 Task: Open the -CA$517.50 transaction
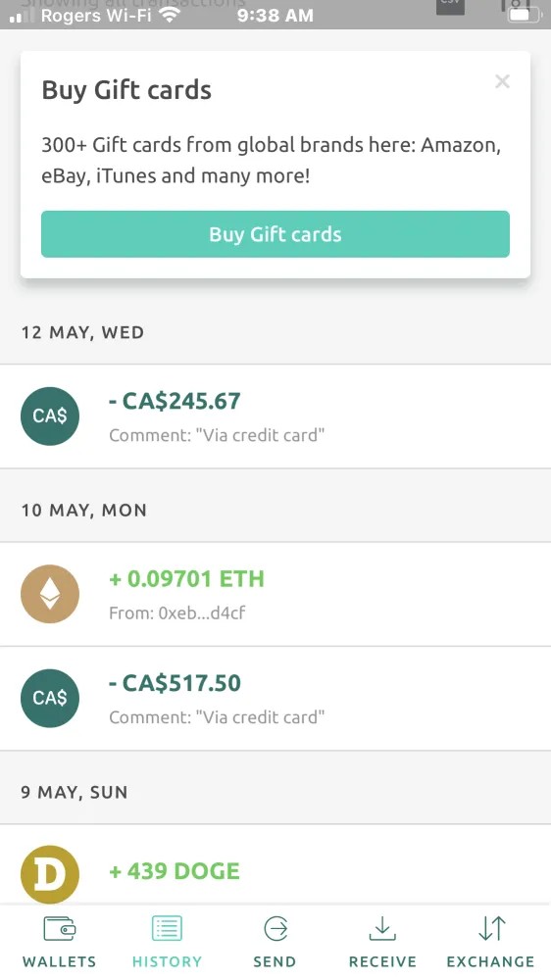275,698
